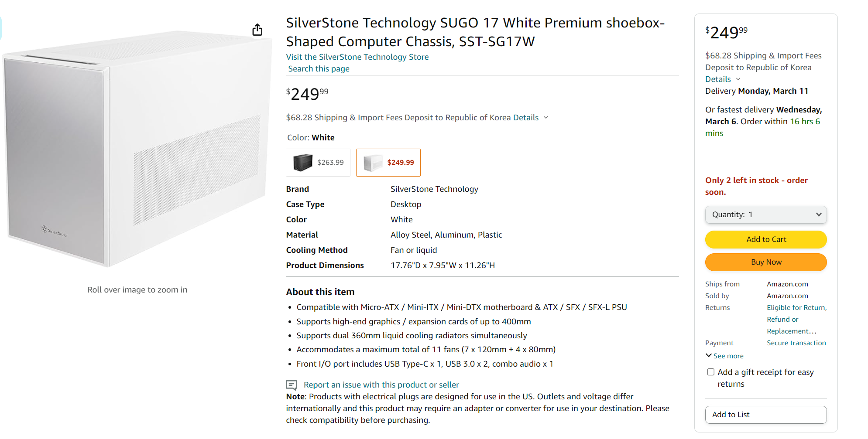The height and width of the screenshot is (439, 868).
Task: Visit the SilverStone Technology Store link
Action: (x=357, y=57)
